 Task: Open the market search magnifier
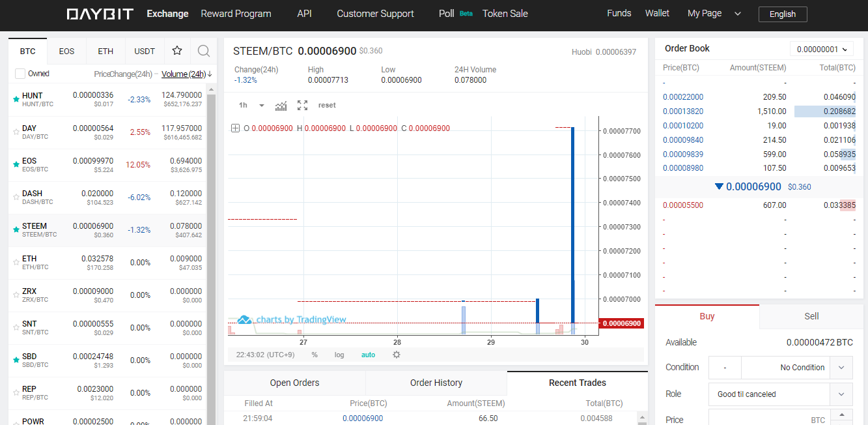(x=204, y=51)
